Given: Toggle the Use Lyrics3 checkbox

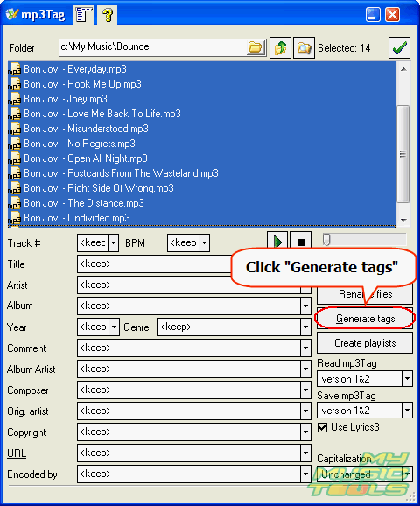Looking at the screenshot, I should (322, 427).
